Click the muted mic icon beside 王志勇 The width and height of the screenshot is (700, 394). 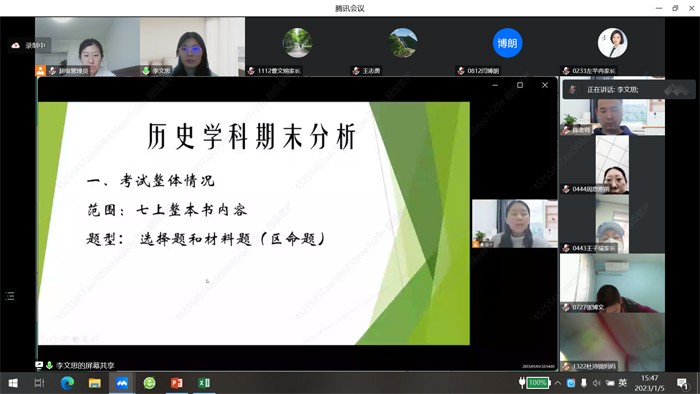[356, 71]
